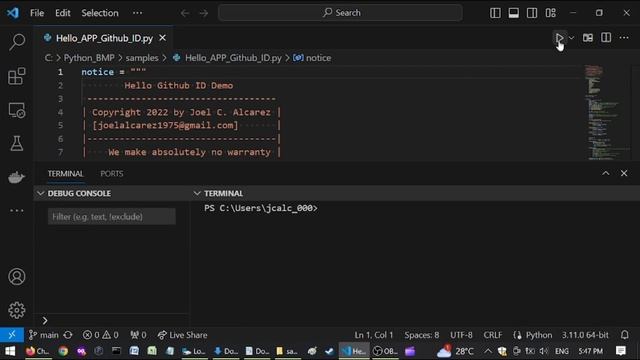Switch to the PORTS panel tab
Image resolution: width=640 pixels, height=360 pixels.
point(112,173)
